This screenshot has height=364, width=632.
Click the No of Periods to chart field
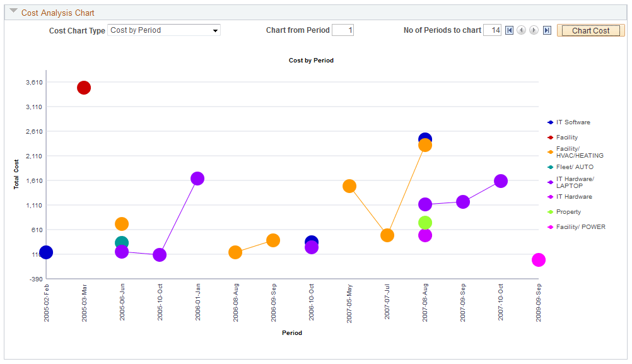pyautogui.click(x=493, y=30)
